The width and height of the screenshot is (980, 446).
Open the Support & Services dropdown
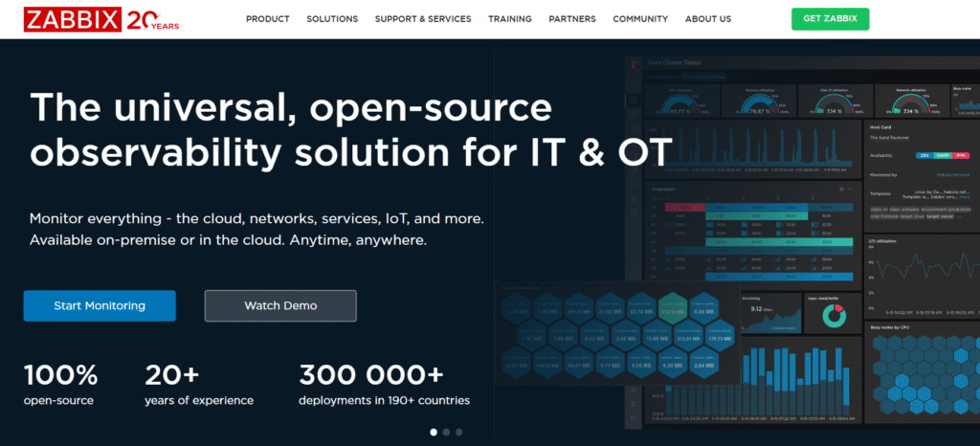tap(423, 19)
